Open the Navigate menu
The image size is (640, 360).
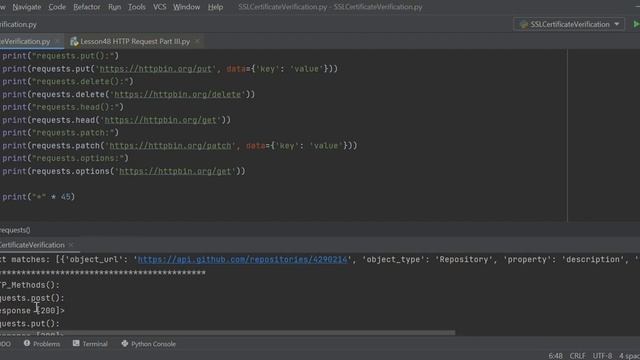[x=27, y=7]
